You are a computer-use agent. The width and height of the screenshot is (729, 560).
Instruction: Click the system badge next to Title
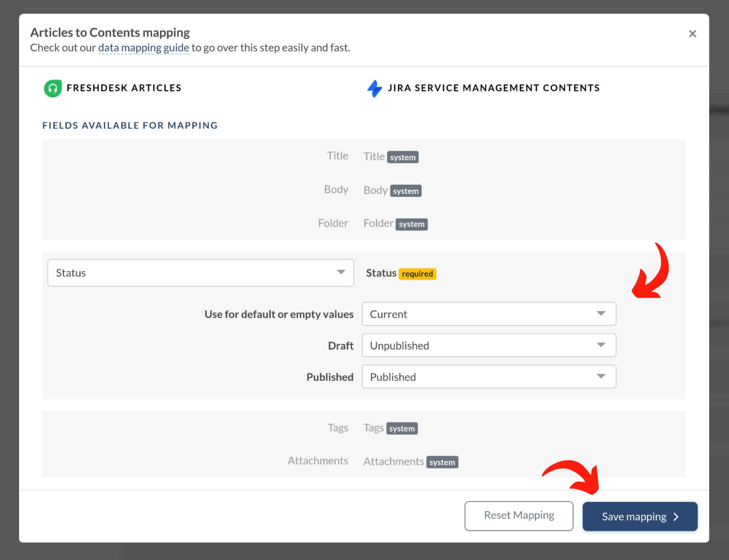pos(403,157)
